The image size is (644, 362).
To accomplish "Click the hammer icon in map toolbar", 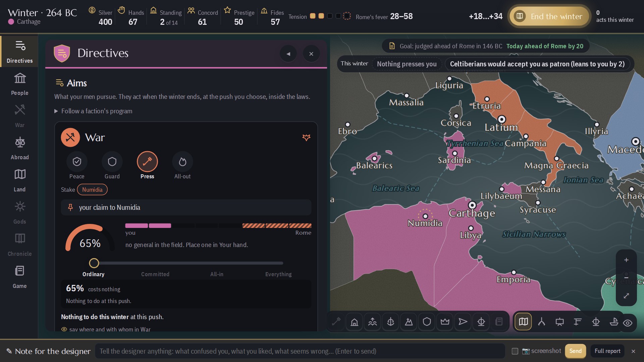I will (336, 322).
